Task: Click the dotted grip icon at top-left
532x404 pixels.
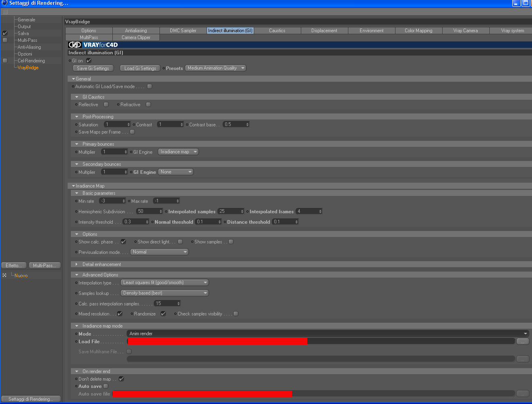Action: [5, 12]
